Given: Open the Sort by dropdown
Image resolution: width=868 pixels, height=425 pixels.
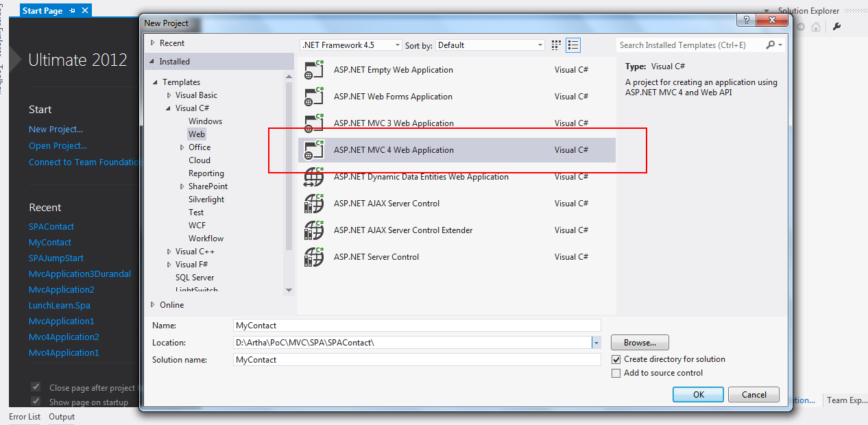Looking at the screenshot, I should (490, 45).
